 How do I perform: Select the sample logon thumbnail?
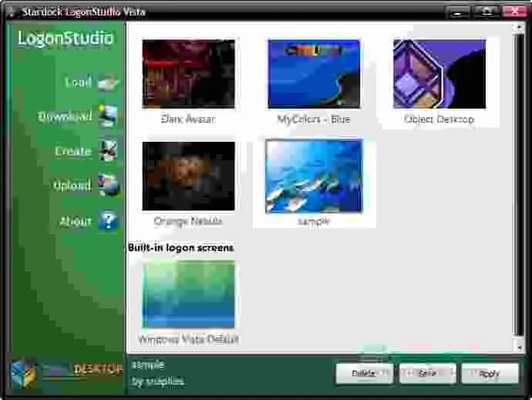[314, 176]
